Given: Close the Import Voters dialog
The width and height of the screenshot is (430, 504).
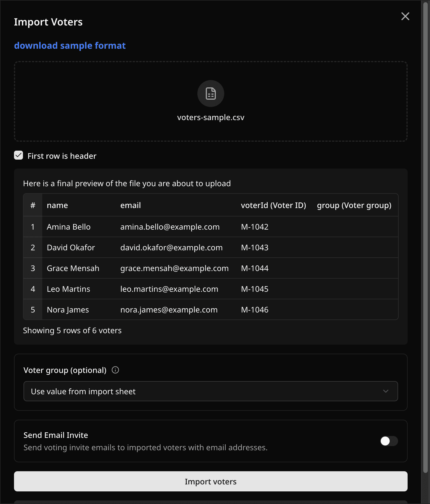Looking at the screenshot, I should [405, 16].
